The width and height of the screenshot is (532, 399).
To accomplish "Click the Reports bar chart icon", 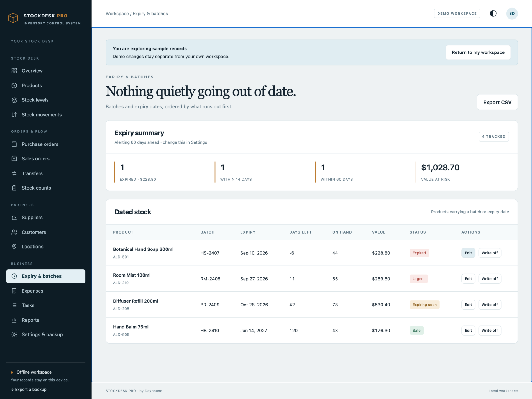I will pyautogui.click(x=14, y=320).
